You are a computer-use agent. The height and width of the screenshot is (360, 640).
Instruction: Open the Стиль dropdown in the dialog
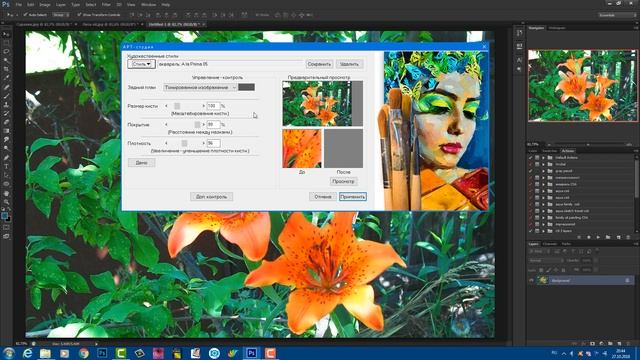click(x=141, y=64)
